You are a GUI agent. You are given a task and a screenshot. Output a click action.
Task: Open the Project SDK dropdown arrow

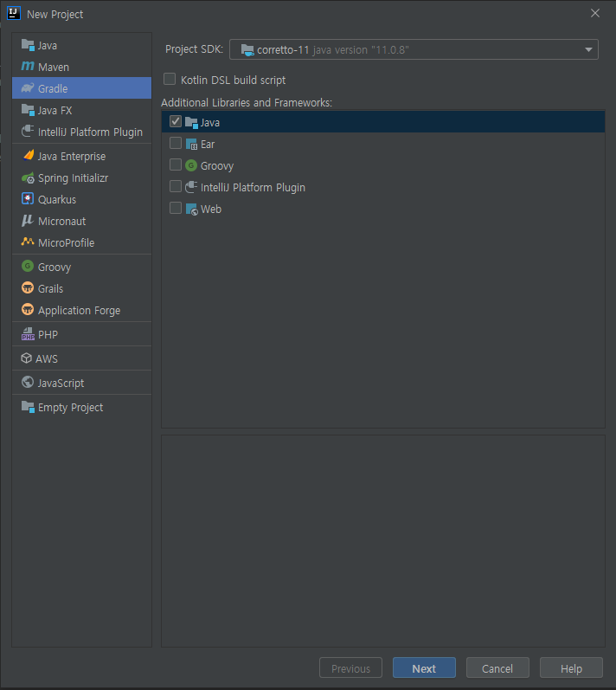(x=588, y=49)
